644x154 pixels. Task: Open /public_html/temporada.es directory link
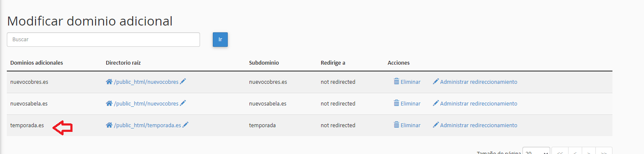tap(148, 125)
